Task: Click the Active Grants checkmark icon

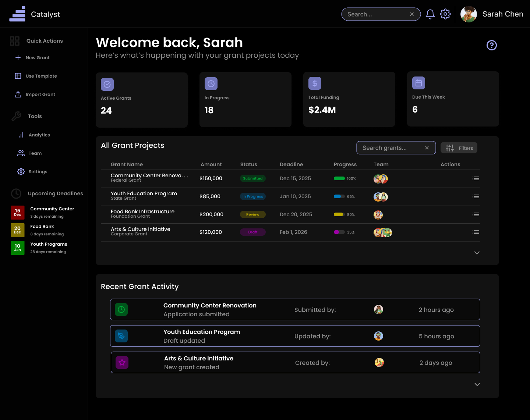Action: 107,84
